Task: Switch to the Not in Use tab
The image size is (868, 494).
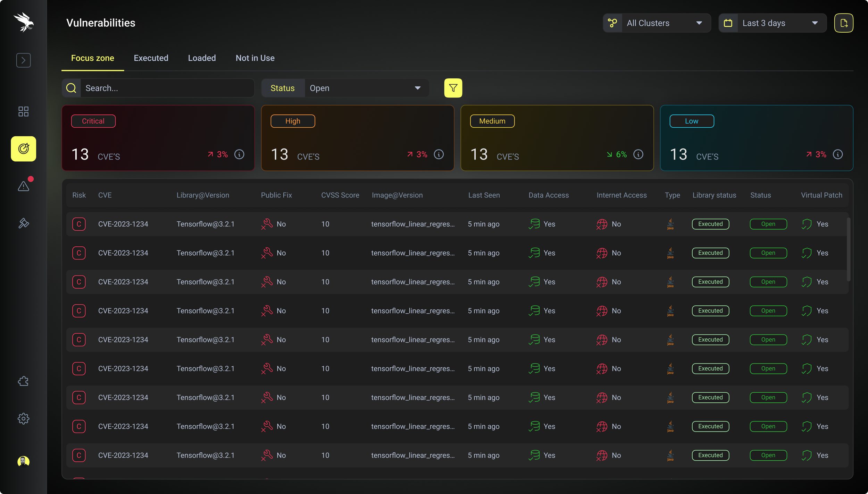Action: [x=255, y=58]
